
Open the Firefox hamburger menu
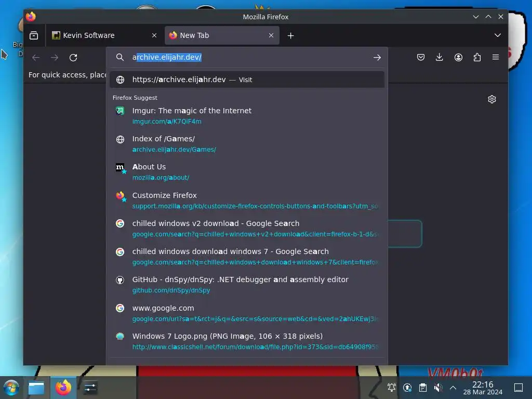point(496,57)
